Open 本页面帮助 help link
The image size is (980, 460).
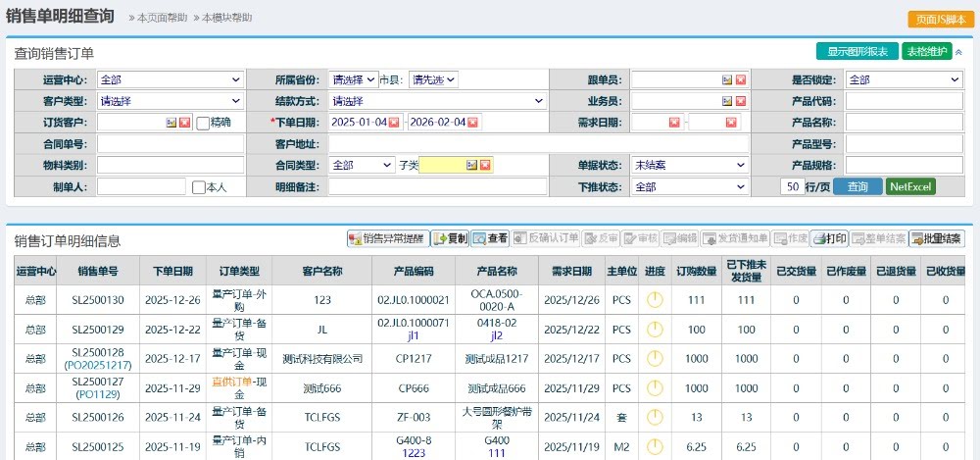[x=158, y=18]
